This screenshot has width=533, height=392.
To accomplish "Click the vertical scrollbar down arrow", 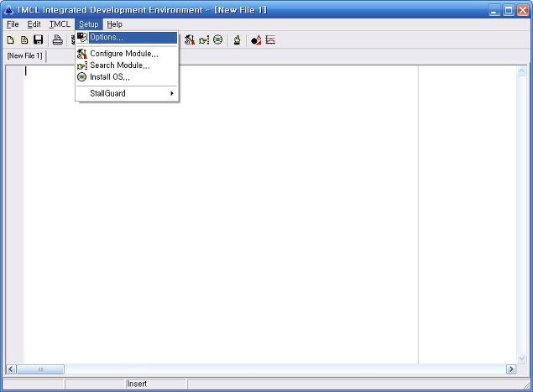I will pos(521,358).
